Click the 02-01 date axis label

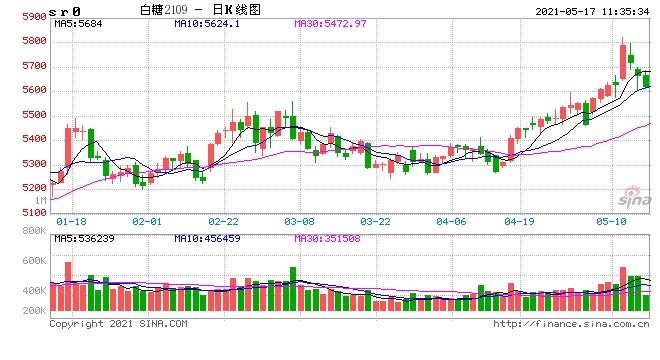pyautogui.click(x=147, y=221)
